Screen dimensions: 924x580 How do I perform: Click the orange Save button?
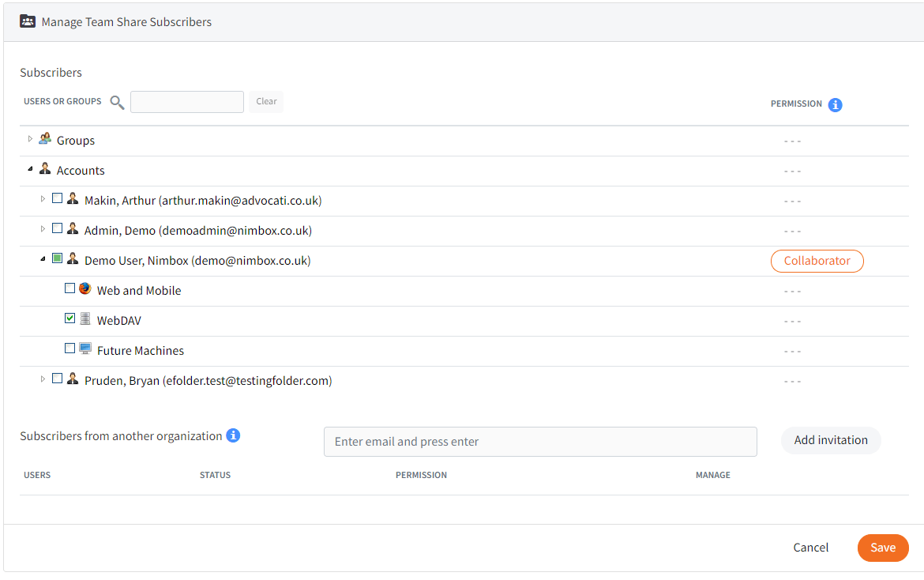(882, 548)
